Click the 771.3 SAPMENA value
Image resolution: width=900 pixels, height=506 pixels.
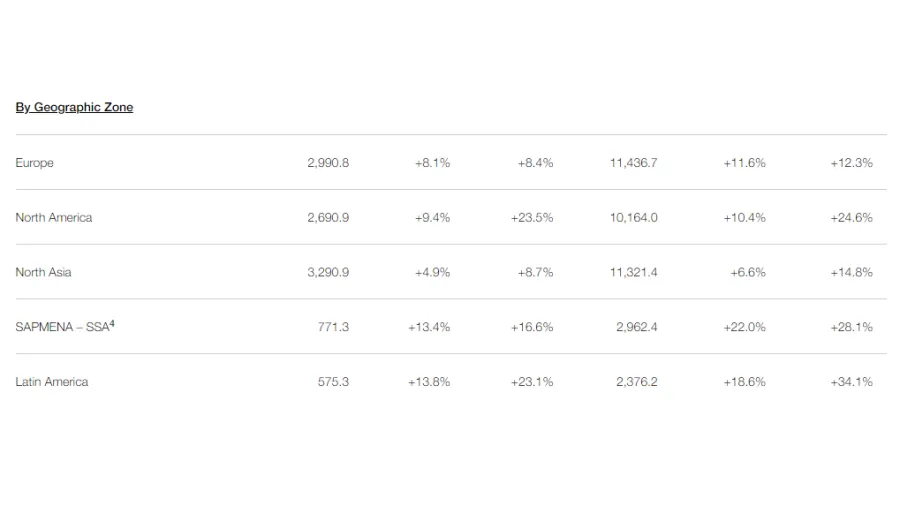click(x=333, y=327)
